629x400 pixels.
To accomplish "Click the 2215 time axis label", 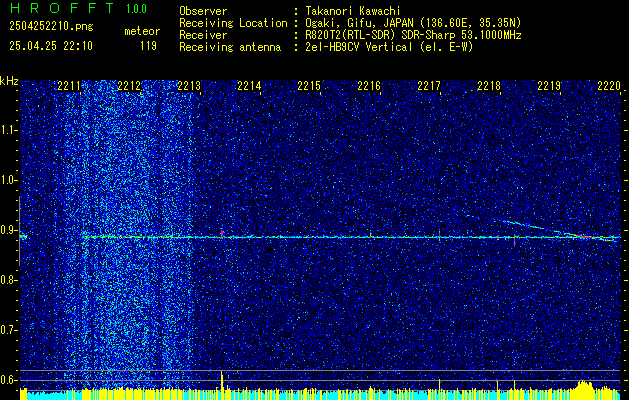I will [309, 85].
